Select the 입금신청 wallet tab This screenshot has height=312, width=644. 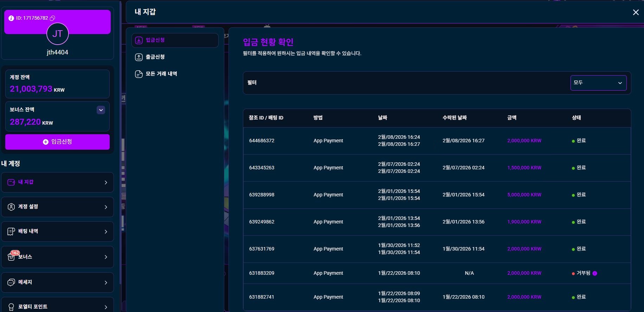(x=175, y=40)
